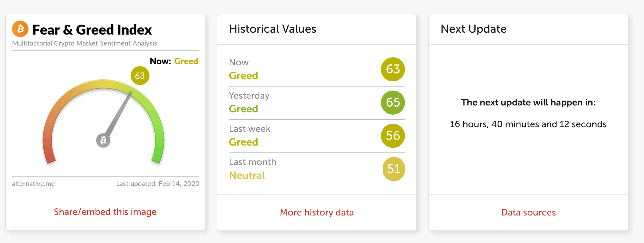Click the alternative.me source text
644x243 pixels.
pyautogui.click(x=33, y=184)
